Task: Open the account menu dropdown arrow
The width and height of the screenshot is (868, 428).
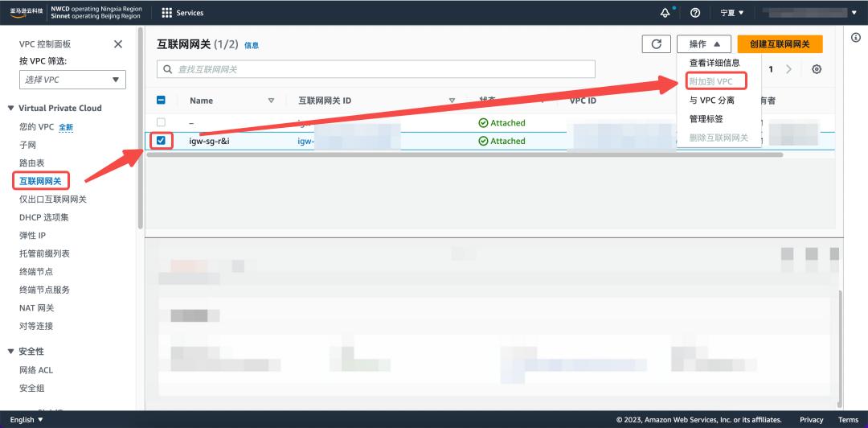Action: click(854, 13)
